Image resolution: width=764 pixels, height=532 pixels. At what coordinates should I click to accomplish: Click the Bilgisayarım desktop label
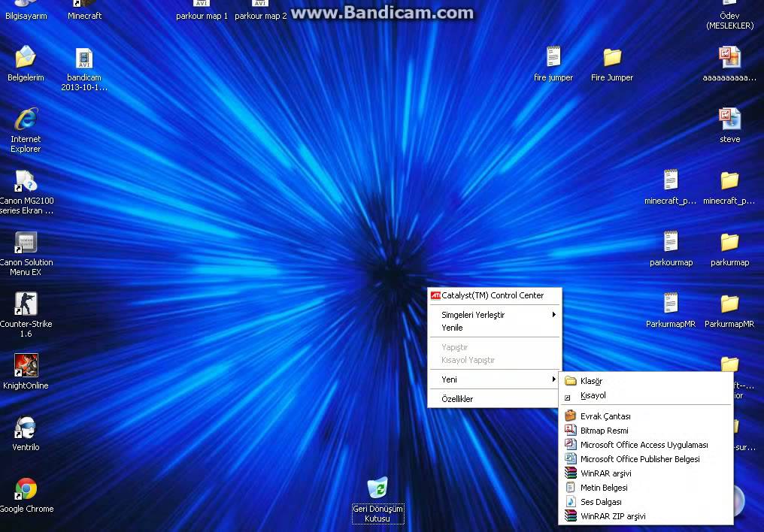tap(26, 16)
